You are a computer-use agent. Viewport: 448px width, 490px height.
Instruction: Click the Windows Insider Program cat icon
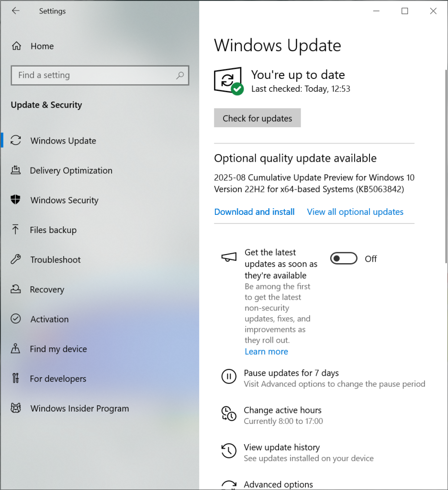(16, 408)
